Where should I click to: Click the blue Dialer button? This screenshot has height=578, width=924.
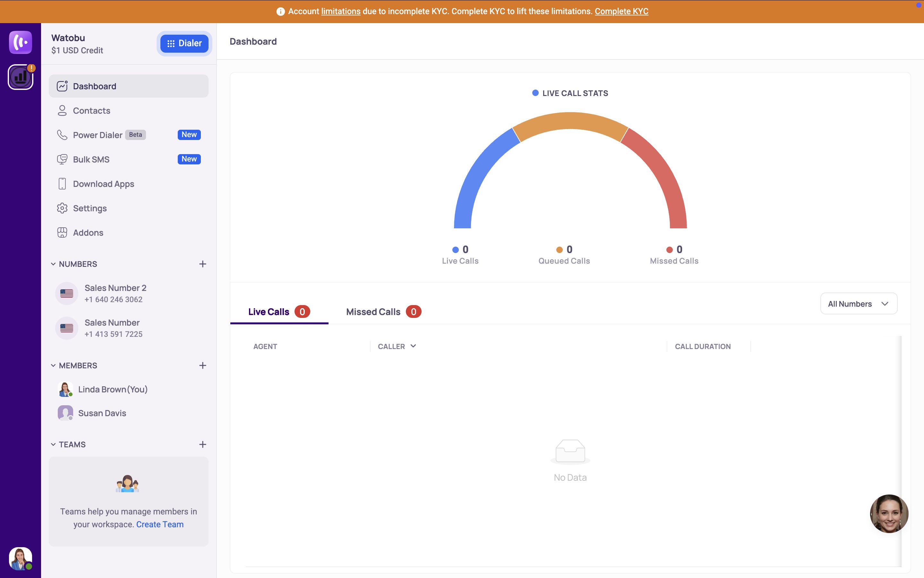[184, 43]
